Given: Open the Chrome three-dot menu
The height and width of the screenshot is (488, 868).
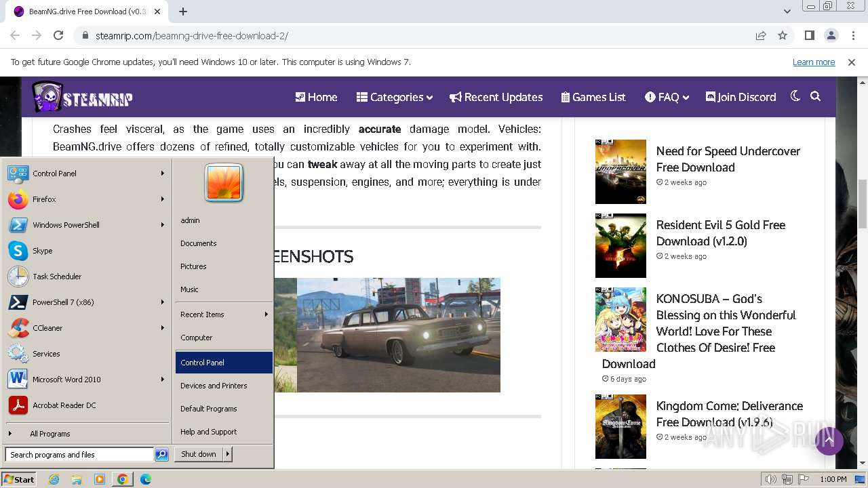Looking at the screenshot, I should 852,35.
